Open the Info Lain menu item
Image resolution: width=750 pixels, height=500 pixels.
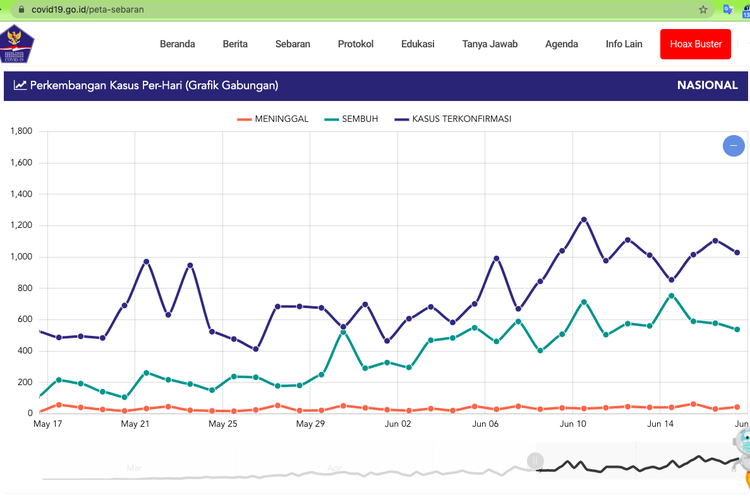pos(624,44)
